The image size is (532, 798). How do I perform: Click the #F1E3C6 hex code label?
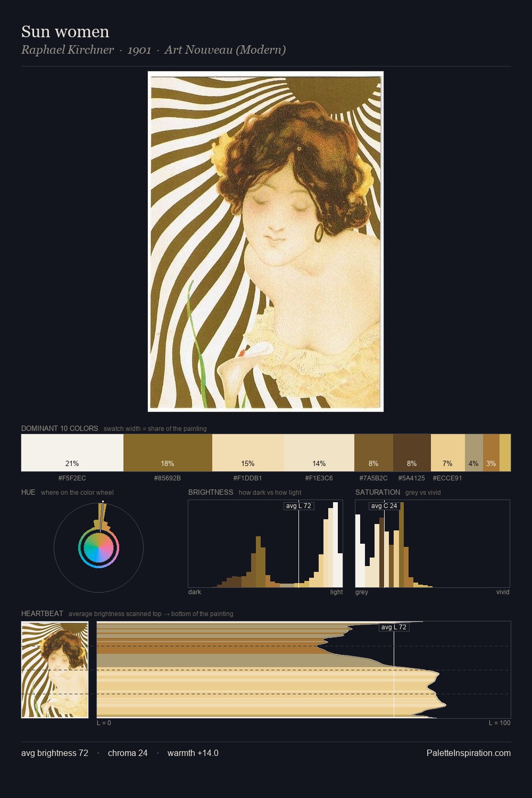tap(319, 478)
